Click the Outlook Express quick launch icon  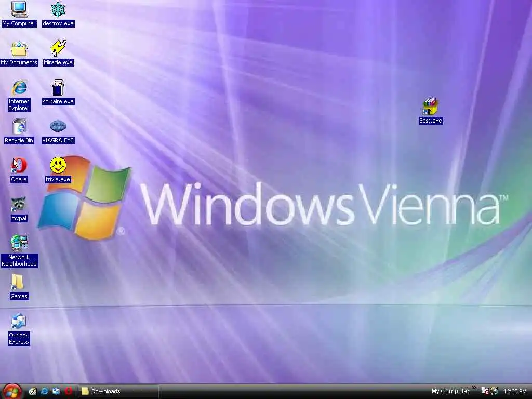56,391
